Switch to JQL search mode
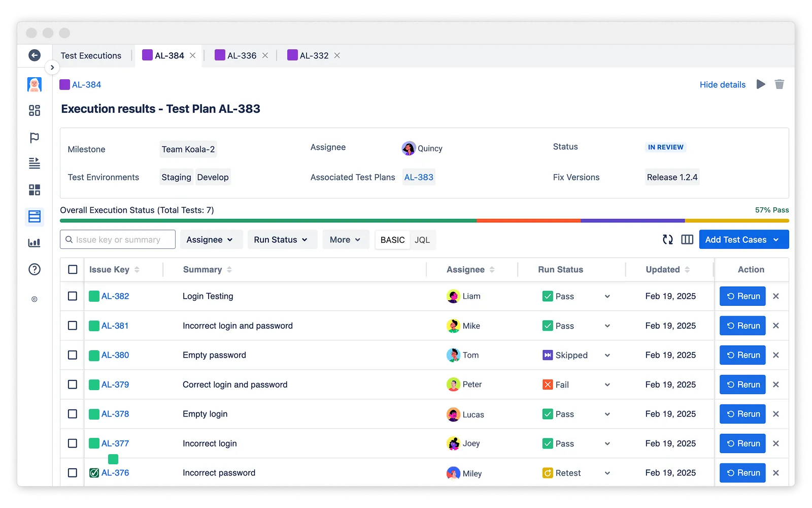This screenshot has height=508, width=812. click(422, 240)
